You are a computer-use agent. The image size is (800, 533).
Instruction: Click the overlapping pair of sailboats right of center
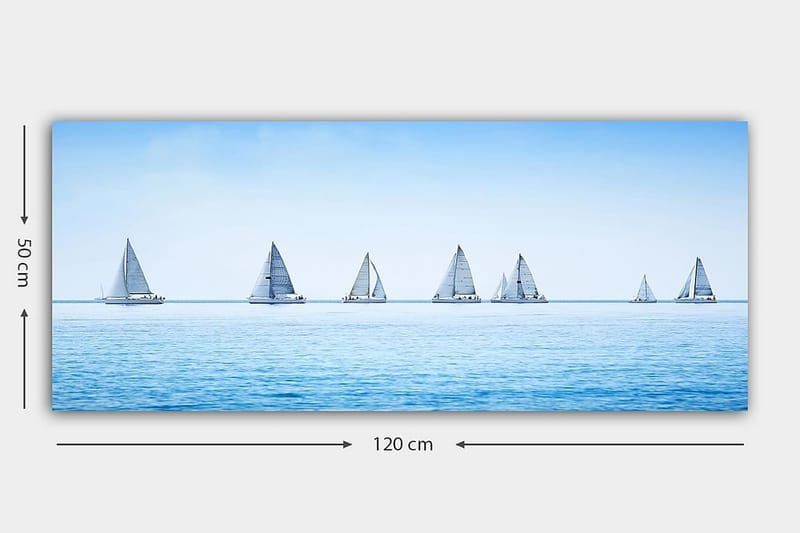(x=519, y=281)
